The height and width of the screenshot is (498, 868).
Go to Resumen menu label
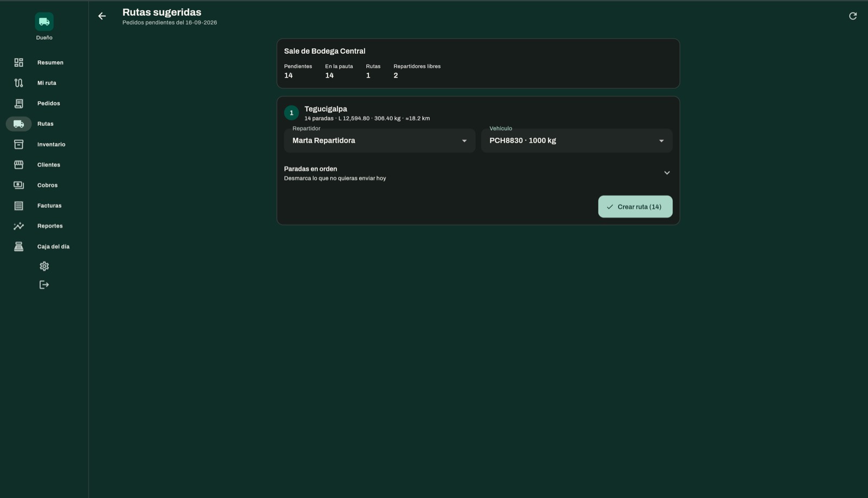coord(50,62)
